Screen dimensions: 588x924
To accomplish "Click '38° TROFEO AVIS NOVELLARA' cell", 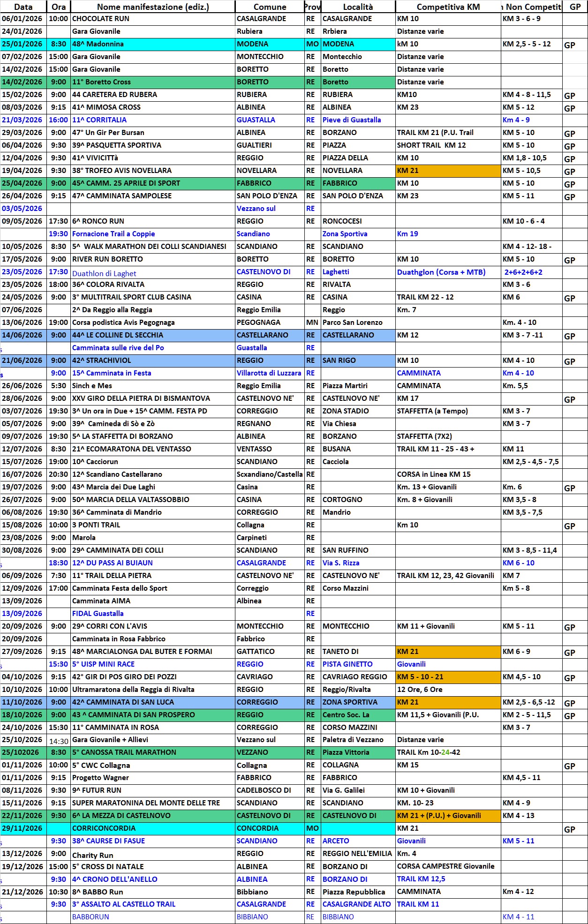I will (153, 171).
